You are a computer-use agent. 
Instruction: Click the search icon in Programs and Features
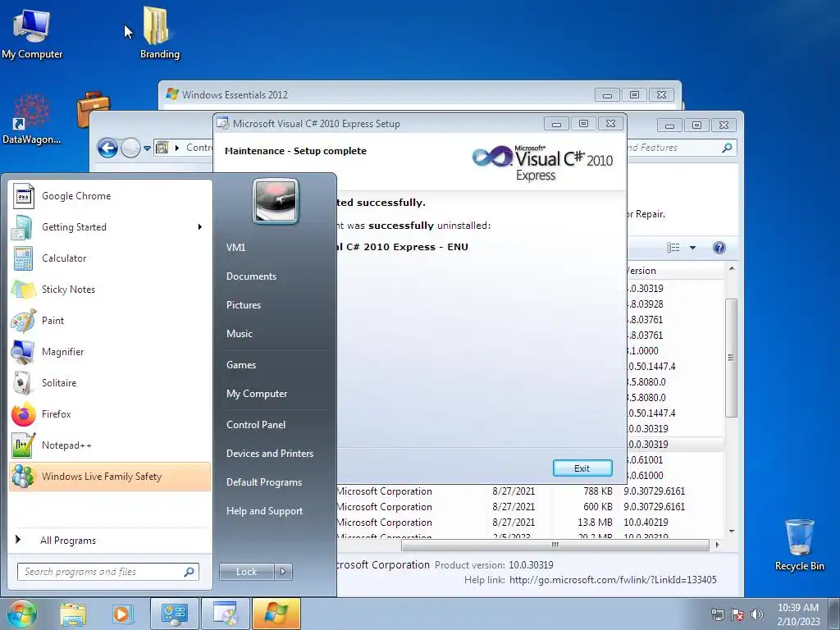727,148
